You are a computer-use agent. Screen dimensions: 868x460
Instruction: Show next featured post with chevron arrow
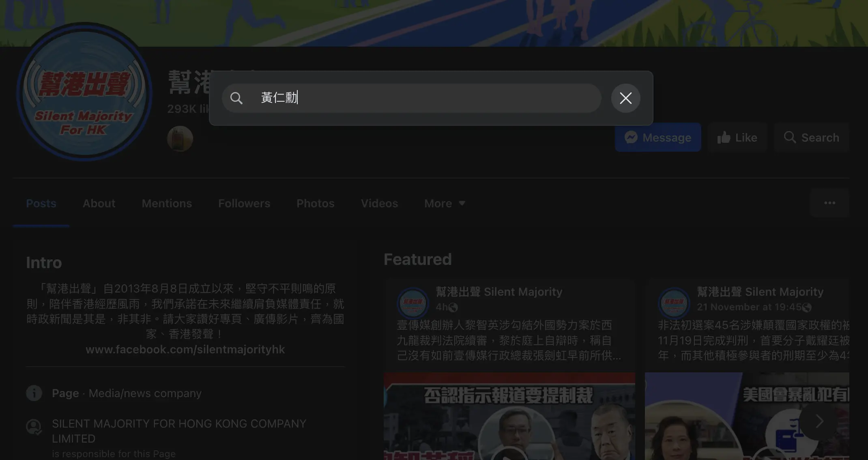(x=819, y=421)
